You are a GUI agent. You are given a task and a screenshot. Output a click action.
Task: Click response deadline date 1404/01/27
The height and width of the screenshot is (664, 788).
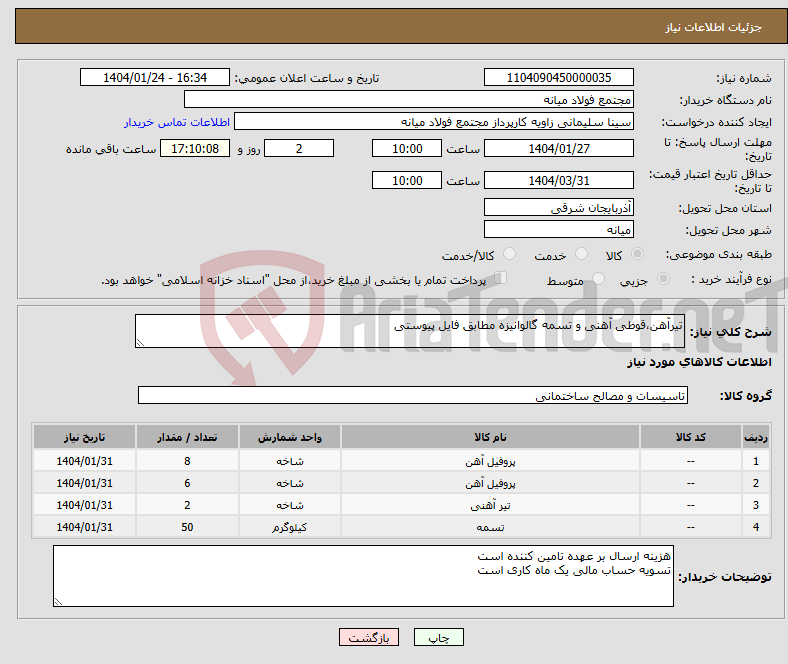pyautogui.click(x=558, y=148)
